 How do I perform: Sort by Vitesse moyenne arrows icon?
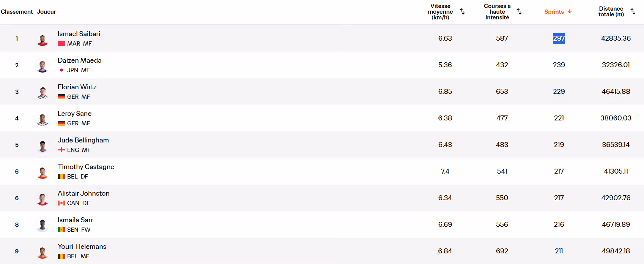[x=462, y=11]
